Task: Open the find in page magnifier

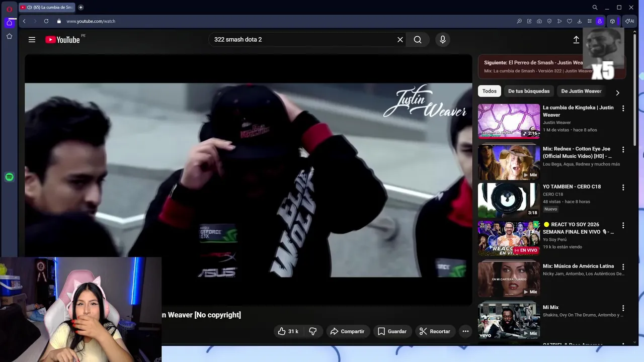Action: coord(519,21)
